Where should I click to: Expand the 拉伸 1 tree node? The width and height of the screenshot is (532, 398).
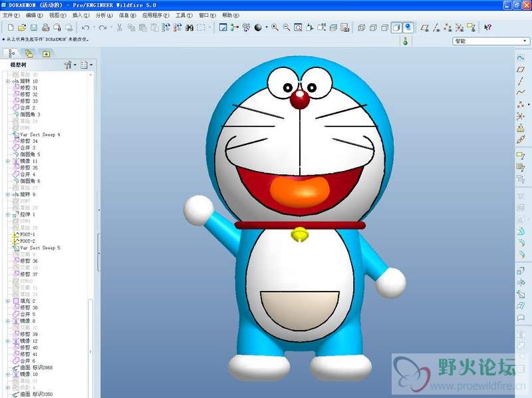pos(7,214)
